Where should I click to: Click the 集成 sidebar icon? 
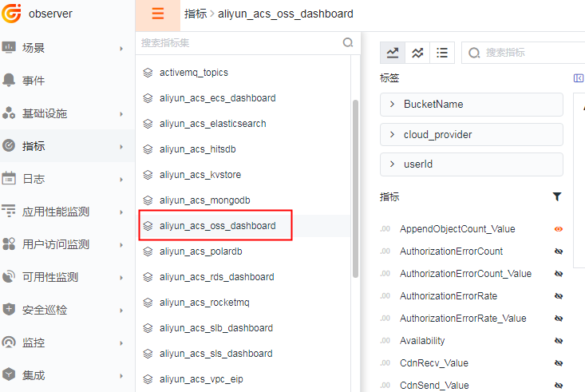(x=9, y=374)
